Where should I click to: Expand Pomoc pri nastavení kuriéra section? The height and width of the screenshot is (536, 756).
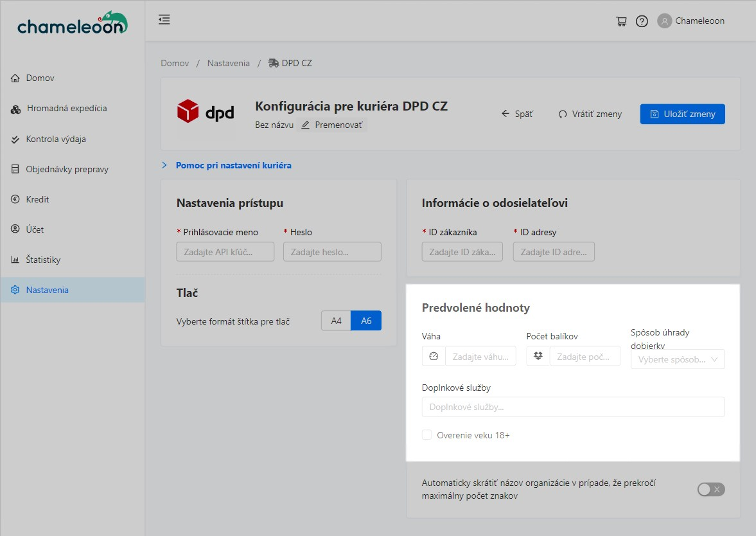point(233,165)
